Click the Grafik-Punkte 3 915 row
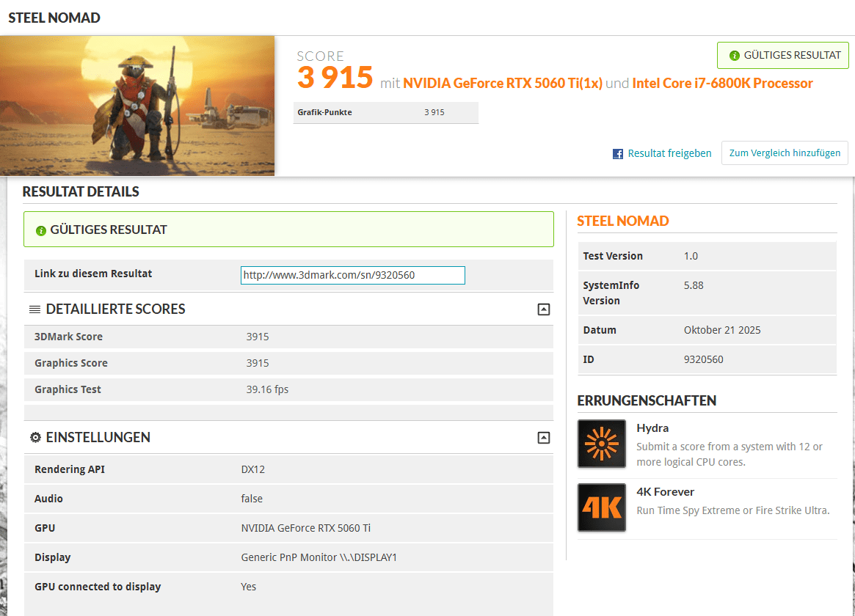The height and width of the screenshot is (616, 855). (x=385, y=113)
